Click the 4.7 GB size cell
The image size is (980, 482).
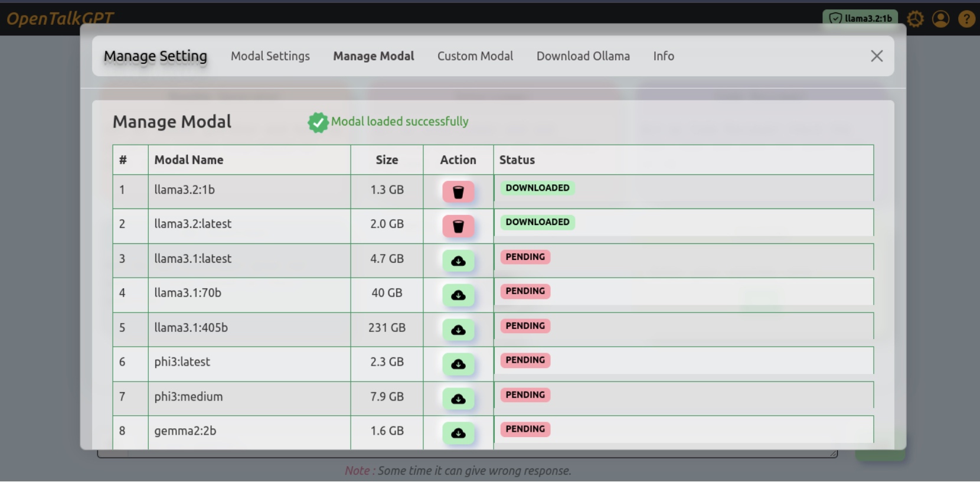click(387, 260)
